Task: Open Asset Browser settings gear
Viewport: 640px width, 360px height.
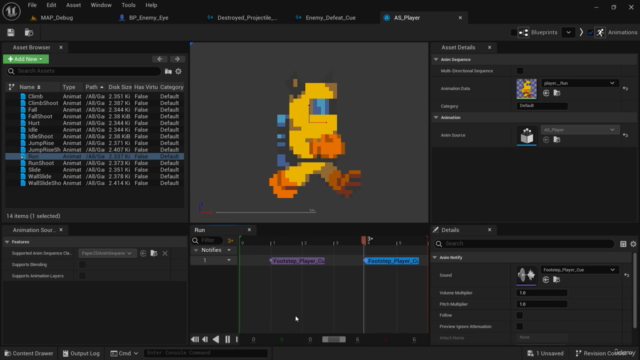Action: 178,71
